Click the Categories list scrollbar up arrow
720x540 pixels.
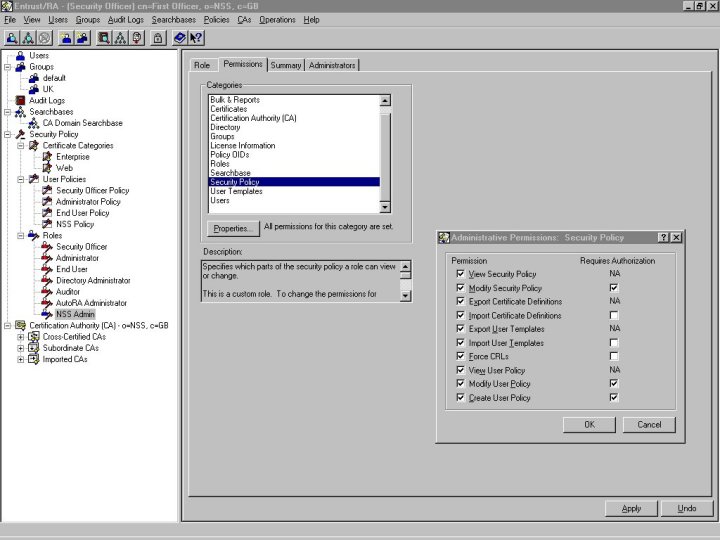point(385,101)
